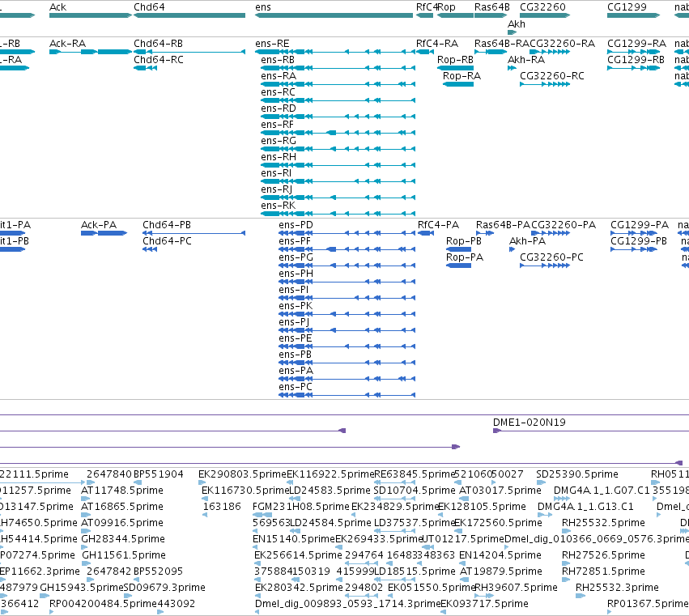Select the Chd64-RB transcript label

click(x=158, y=44)
